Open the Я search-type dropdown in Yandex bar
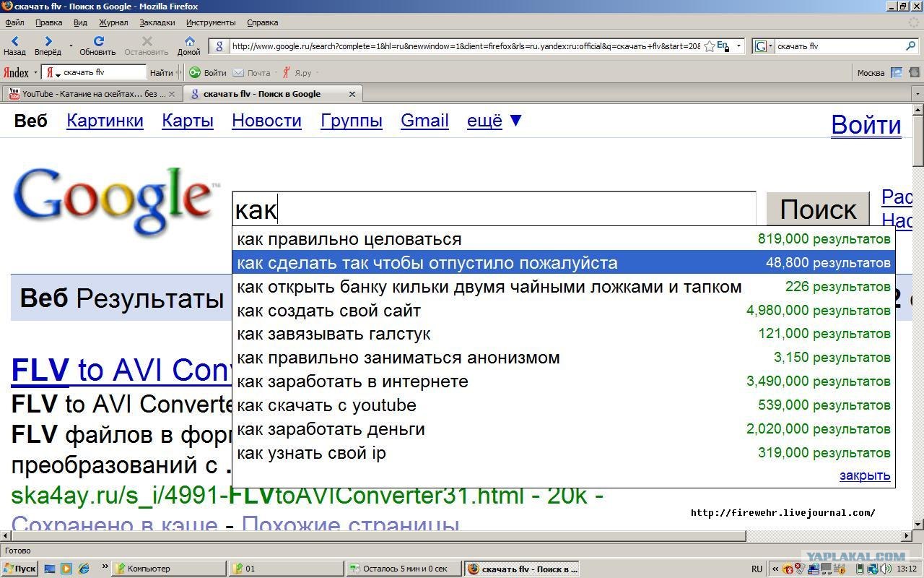This screenshot has width=924, height=578. (53, 72)
